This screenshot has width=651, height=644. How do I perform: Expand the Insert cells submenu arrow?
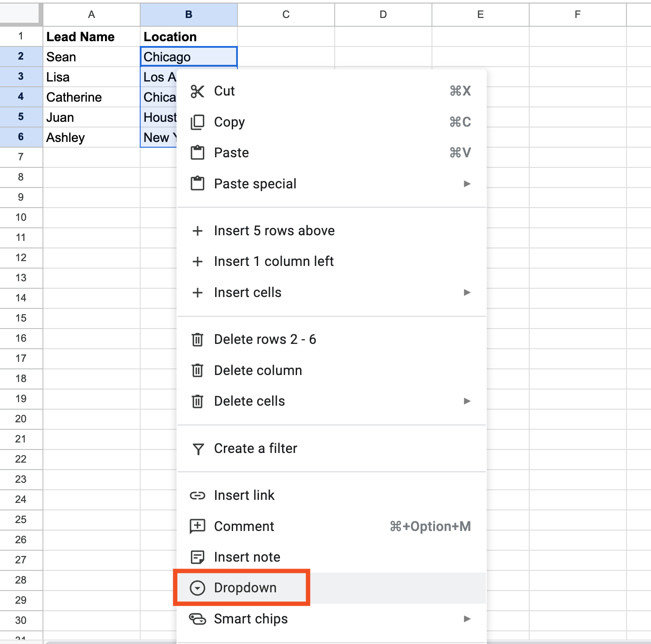click(x=467, y=293)
